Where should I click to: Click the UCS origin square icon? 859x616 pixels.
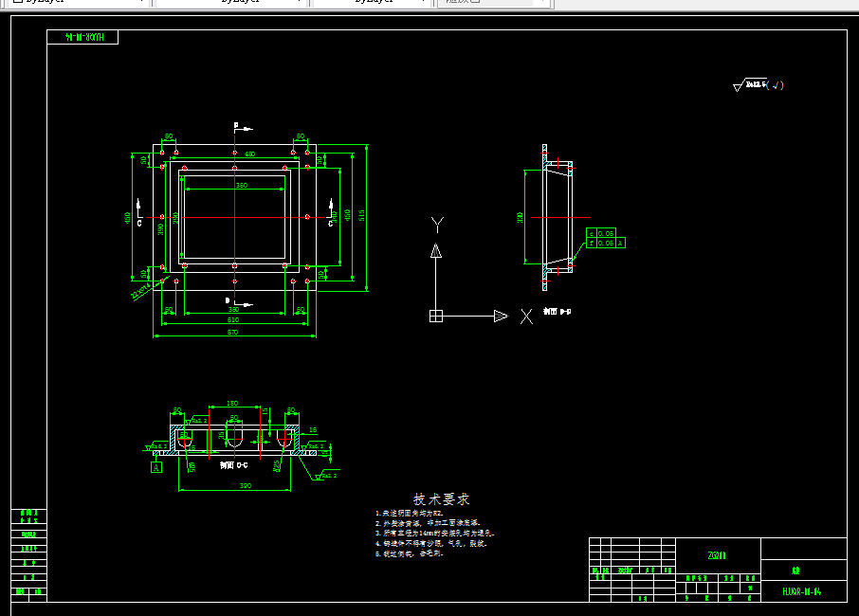[436, 316]
